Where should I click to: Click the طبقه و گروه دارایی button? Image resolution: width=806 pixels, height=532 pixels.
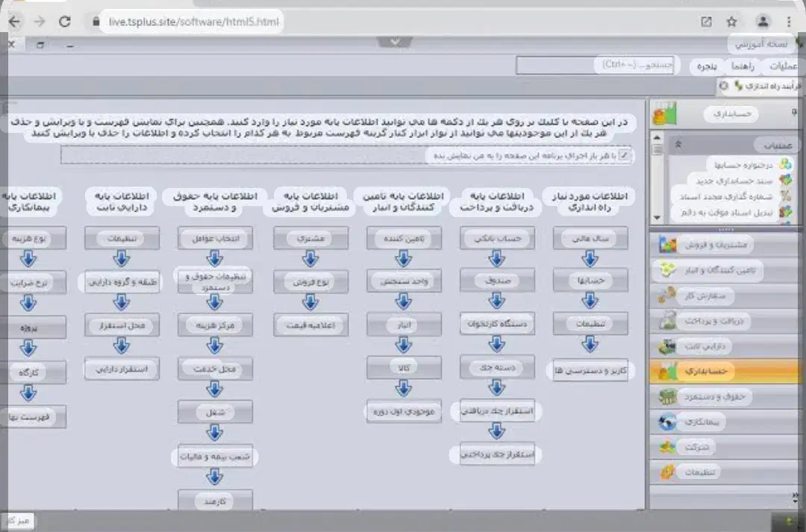[x=122, y=282]
